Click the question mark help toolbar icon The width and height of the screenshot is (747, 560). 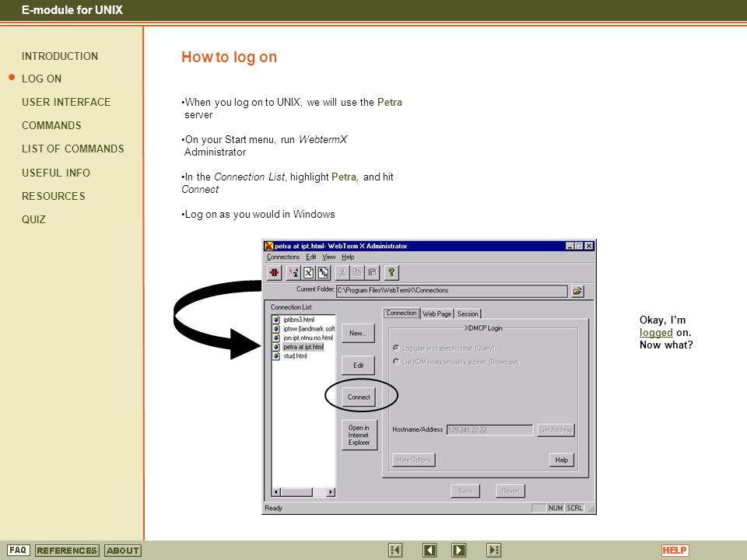(x=391, y=272)
